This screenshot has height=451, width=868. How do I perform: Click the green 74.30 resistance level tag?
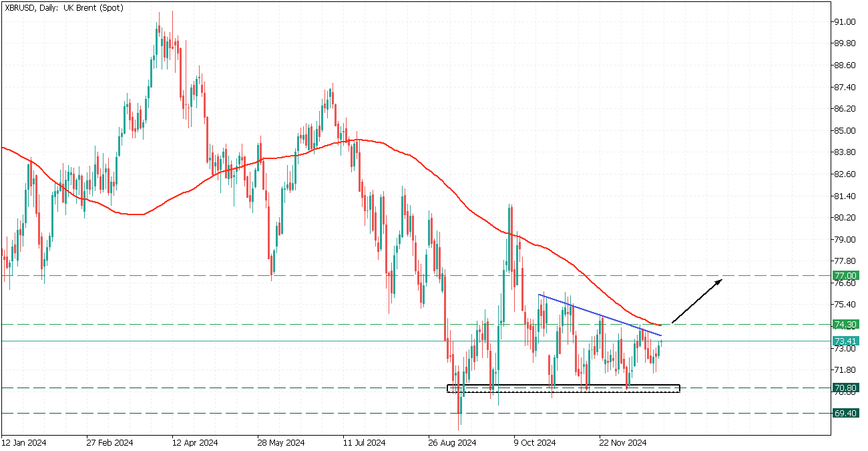(x=845, y=325)
